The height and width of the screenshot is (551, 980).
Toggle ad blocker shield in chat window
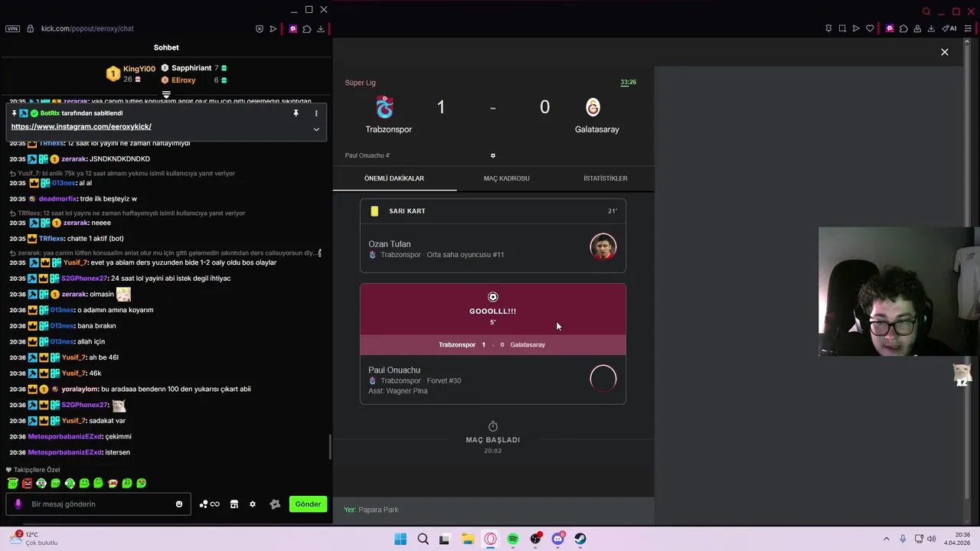tap(260, 29)
